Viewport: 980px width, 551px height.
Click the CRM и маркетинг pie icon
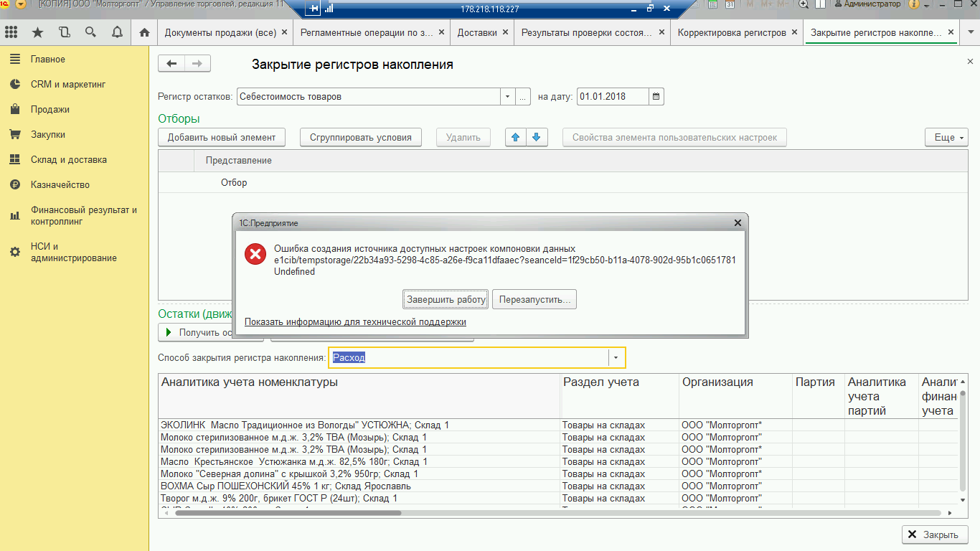pyautogui.click(x=15, y=85)
